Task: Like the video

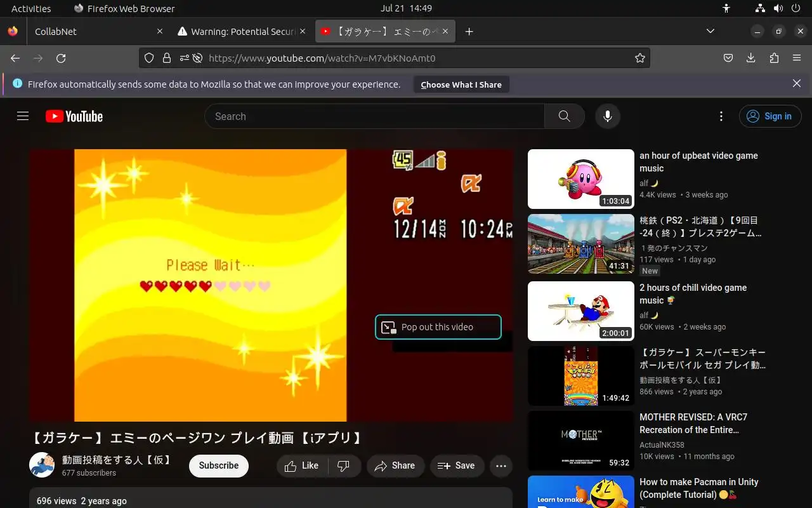Action: coord(302,465)
